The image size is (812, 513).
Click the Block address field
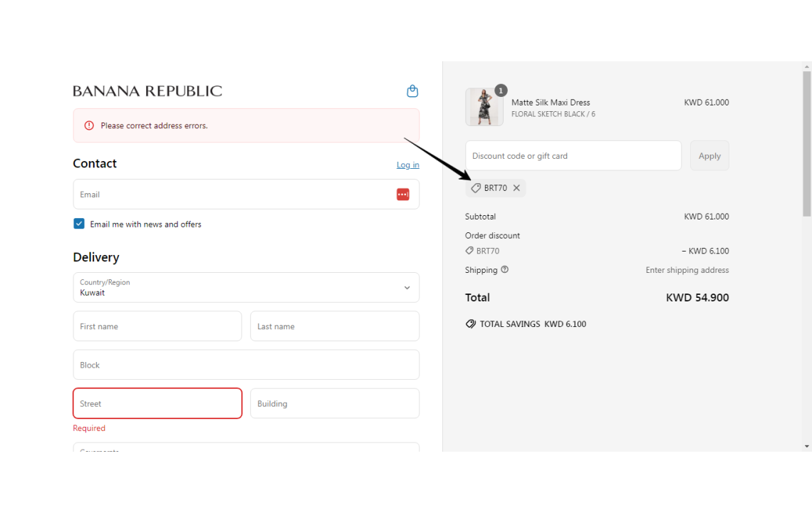[x=246, y=365]
